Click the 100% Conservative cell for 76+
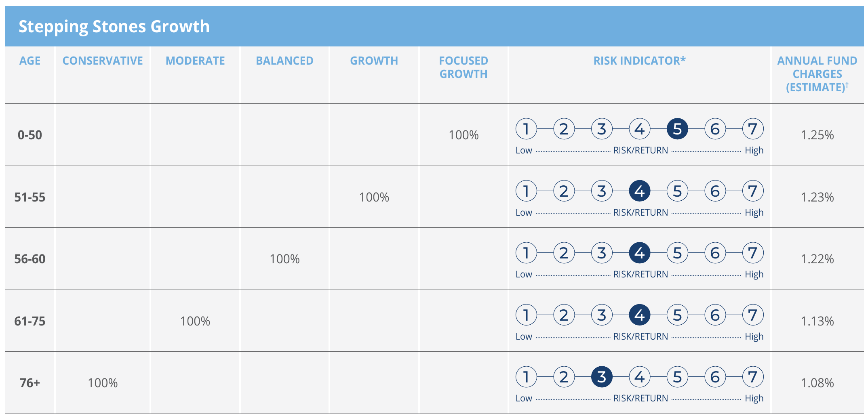 pos(103,383)
